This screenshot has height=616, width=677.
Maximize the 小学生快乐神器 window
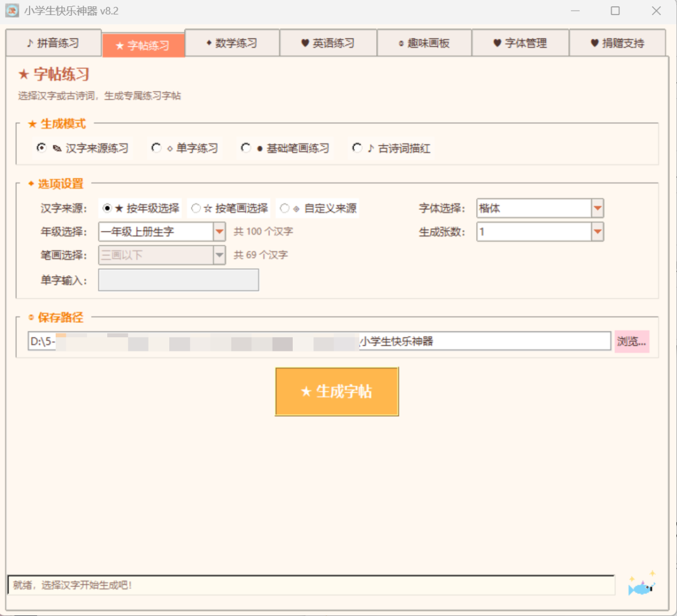[616, 11]
